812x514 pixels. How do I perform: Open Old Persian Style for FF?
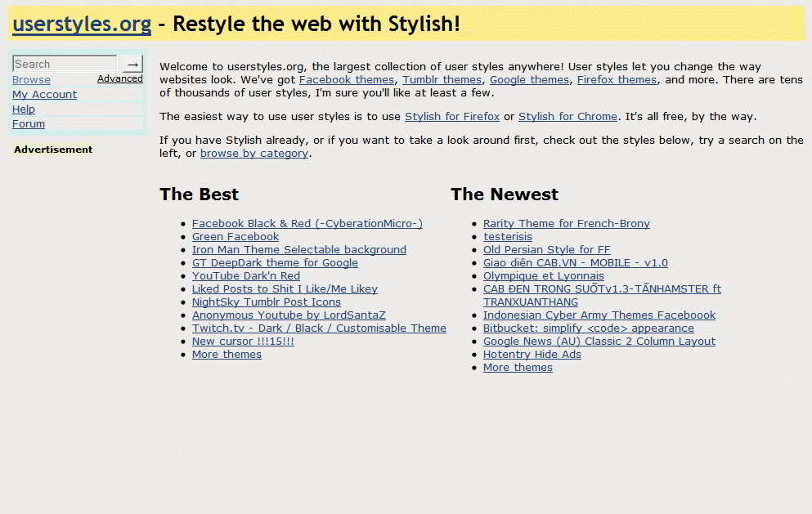tap(547, 249)
